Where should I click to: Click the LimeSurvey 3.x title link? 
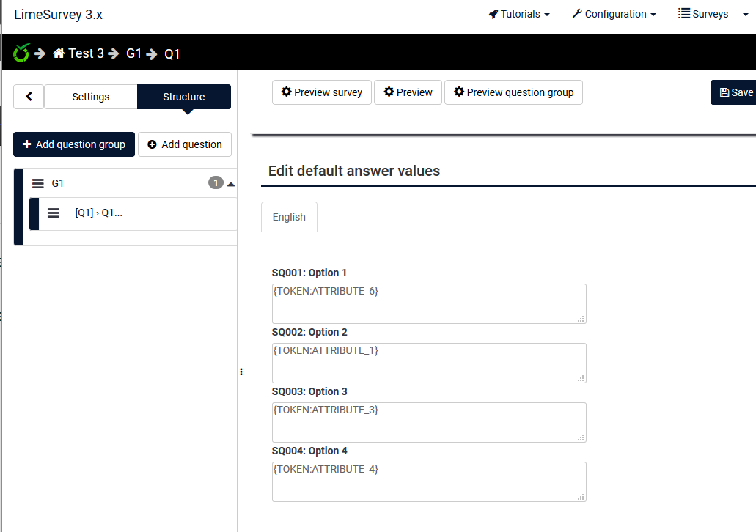(x=59, y=15)
